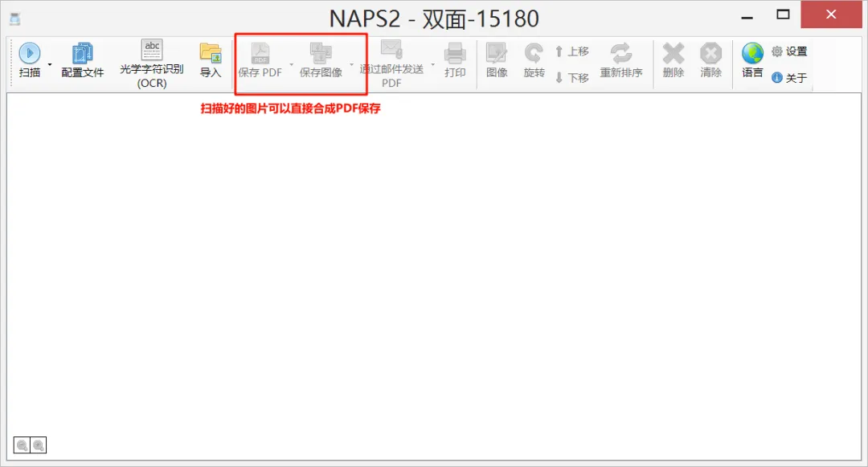Image resolution: width=868 pixels, height=467 pixels.
Task: Move page up with 上移
Action: tap(572, 51)
